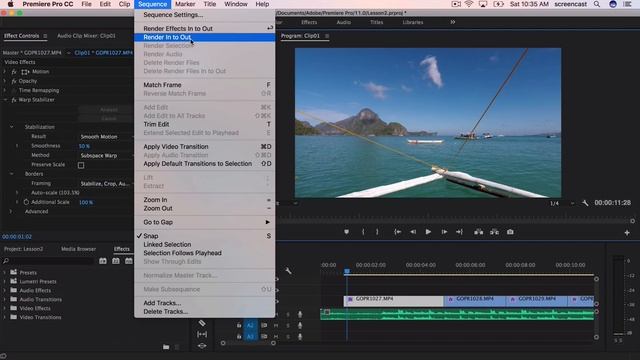This screenshot has width=640, height=360.
Task: Open Result Smooth Motion dropdown
Action: click(x=106, y=137)
